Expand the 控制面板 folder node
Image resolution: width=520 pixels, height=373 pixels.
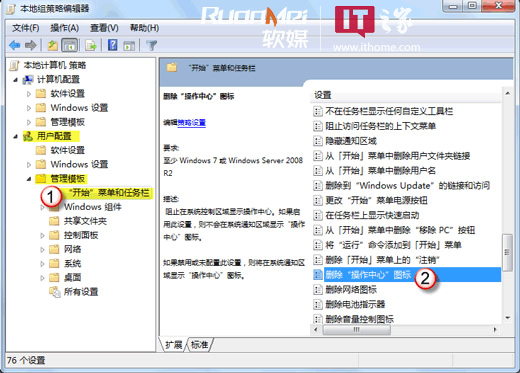pyautogui.click(x=42, y=235)
